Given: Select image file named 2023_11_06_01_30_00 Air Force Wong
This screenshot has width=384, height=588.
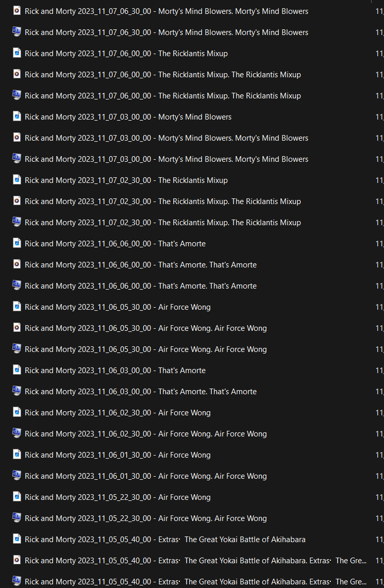Looking at the screenshot, I should pos(118,455).
